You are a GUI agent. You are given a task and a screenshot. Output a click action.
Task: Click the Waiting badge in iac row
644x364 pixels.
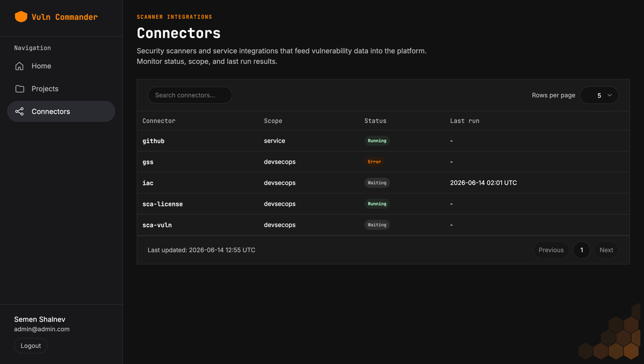(x=377, y=183)
